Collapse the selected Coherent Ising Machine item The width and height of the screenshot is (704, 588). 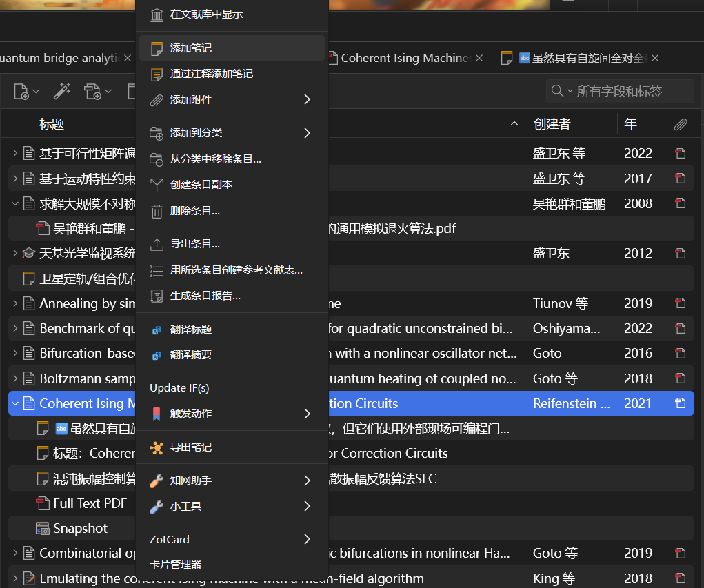(x=15, y=403)
